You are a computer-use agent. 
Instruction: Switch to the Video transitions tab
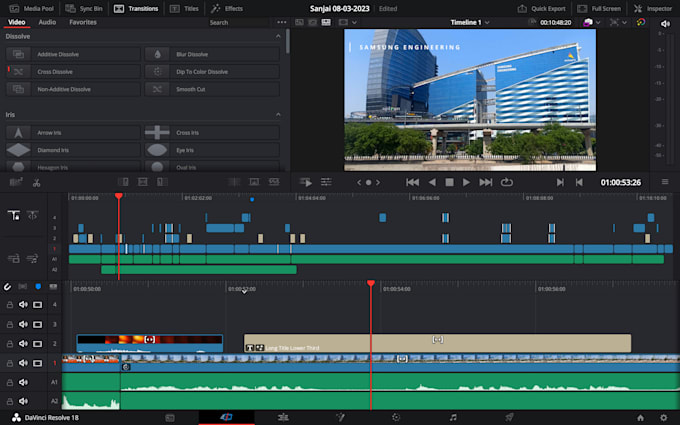click(x=17, y=22)
